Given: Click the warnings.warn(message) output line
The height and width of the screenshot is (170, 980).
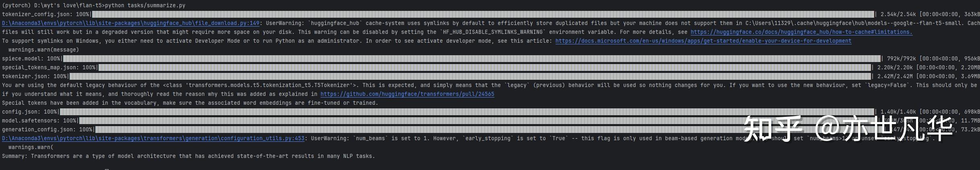Looking at the screenshot, I should (43, 50).
